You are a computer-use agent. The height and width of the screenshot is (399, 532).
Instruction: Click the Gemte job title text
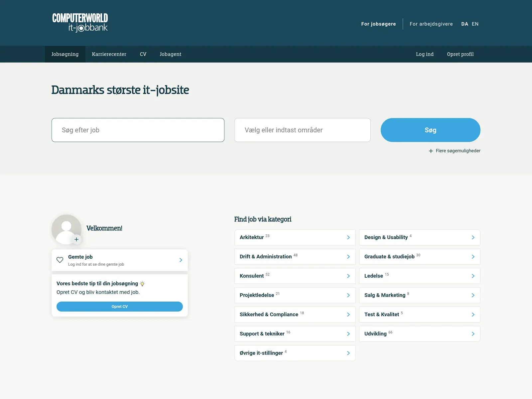pyautogui.click(x=80, y=257)
